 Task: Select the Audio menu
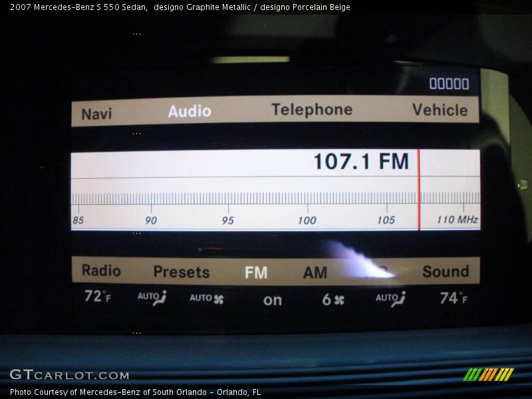190,111
